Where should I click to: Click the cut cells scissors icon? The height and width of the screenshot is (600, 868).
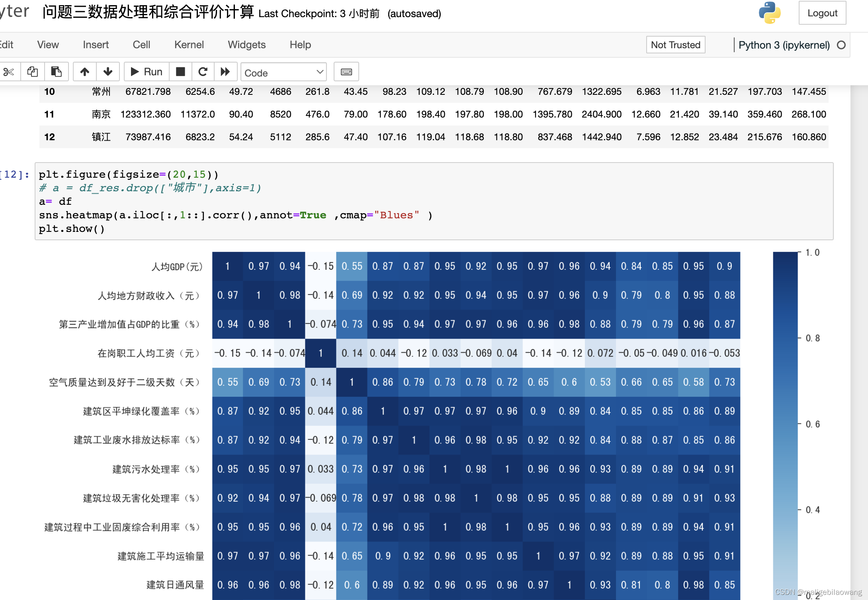tap(9, 72)
